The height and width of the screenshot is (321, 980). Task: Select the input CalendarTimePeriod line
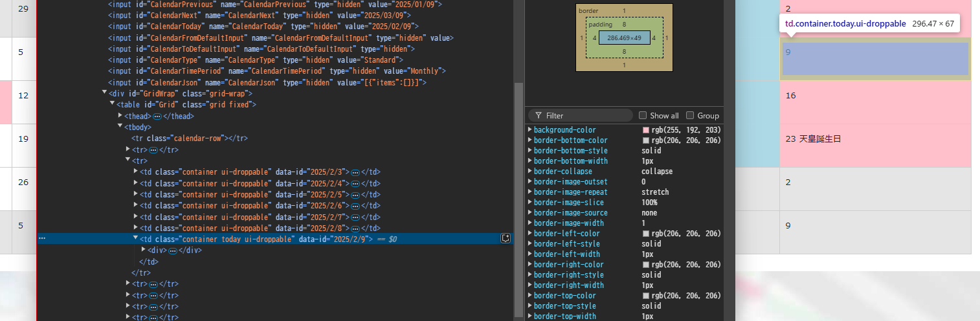pos(277,71)
